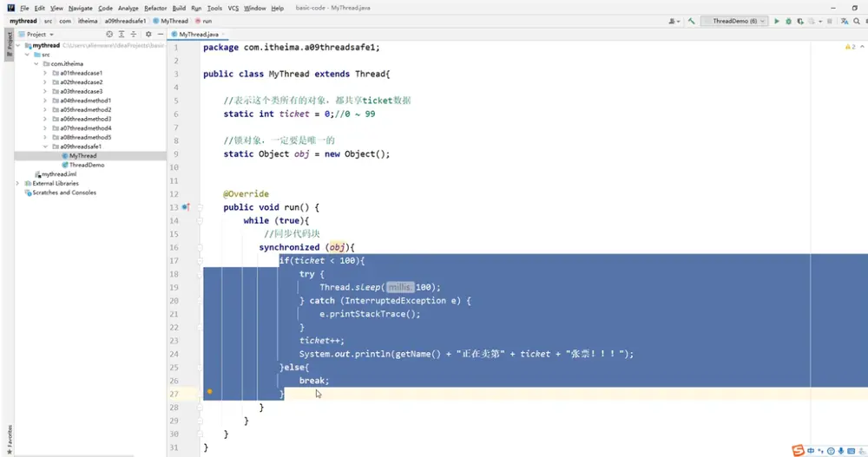
Task: Start debugging with the green bug icon
Action: click(x=788, y=21)
